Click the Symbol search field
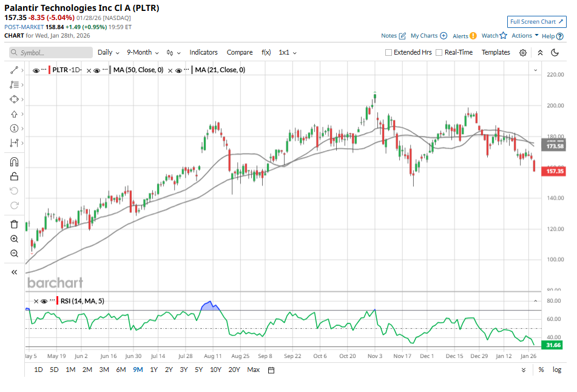This screenshot has height=392, width=577. tap(50, 53)
